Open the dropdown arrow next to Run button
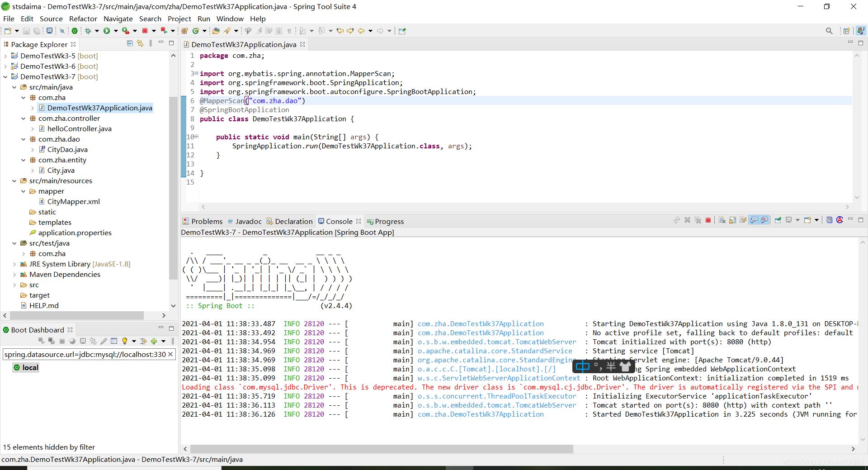 click(116, 31)
